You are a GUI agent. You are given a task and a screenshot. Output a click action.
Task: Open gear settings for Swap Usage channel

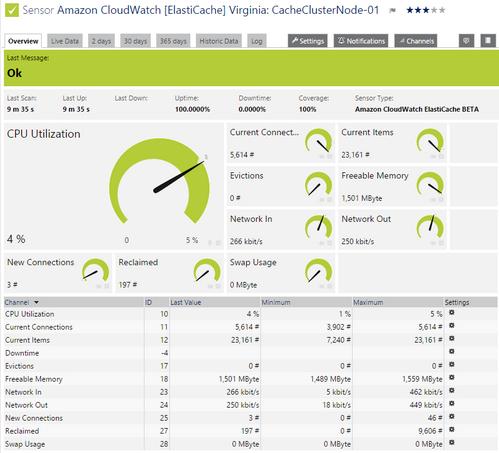coord(452,443)
